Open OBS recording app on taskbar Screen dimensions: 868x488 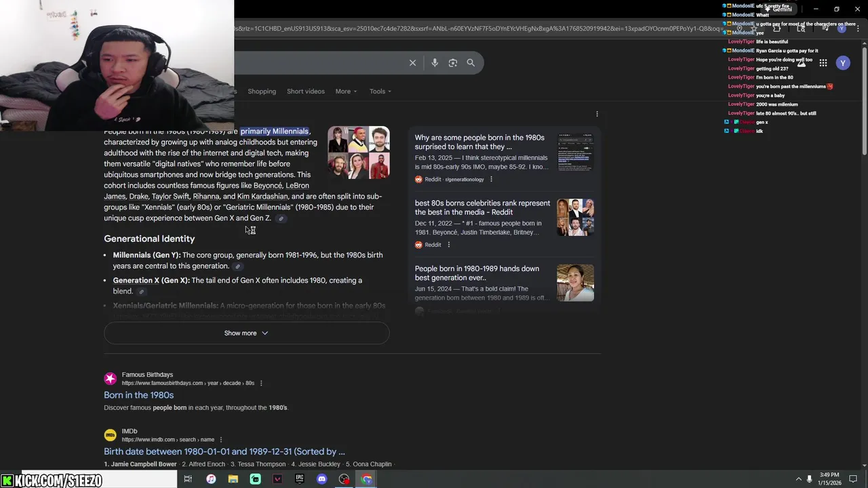[344, 479]
